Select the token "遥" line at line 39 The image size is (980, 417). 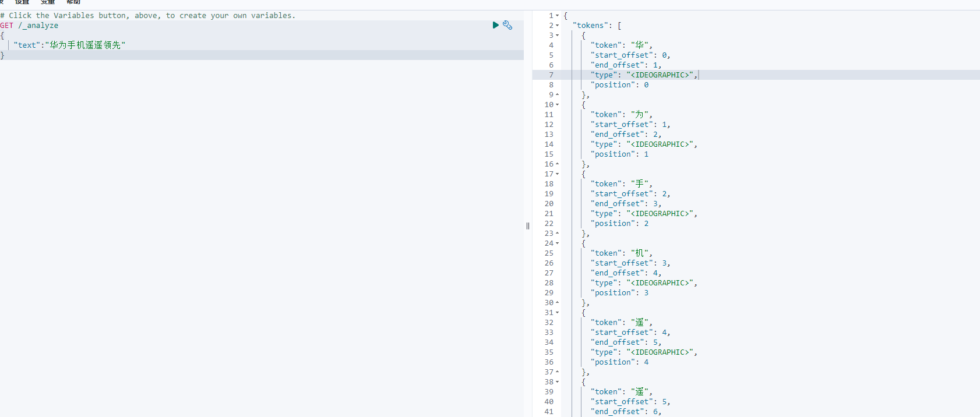pyautogui.click(x=622, y=392)
